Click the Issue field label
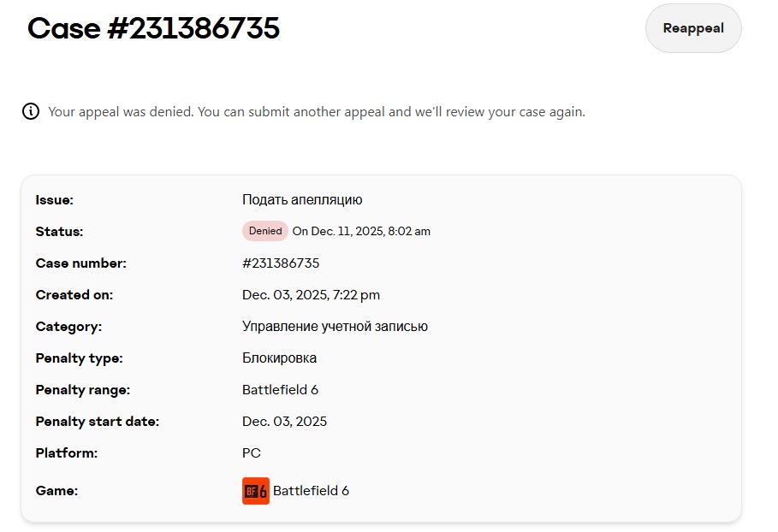Screen dimensions: 778x532 pyautogui.click(x=55, y=199)
